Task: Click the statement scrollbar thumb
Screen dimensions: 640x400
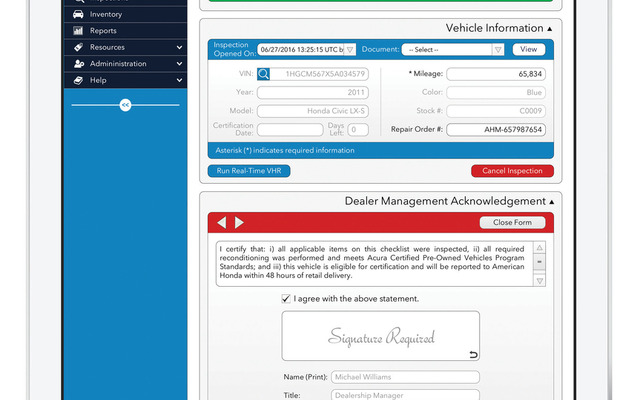Action: click(540, 262)
